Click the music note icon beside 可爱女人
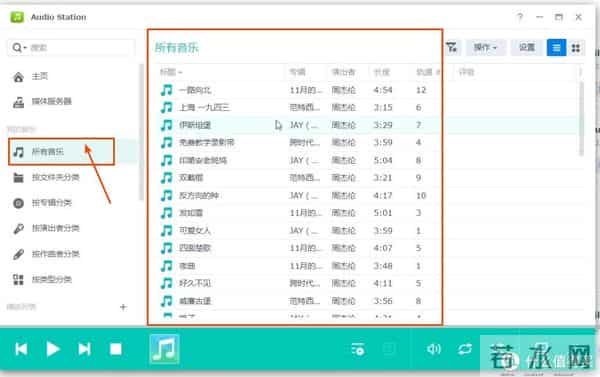Image resolution: width=600 pixels, height=377 pixels. point(166,231)
